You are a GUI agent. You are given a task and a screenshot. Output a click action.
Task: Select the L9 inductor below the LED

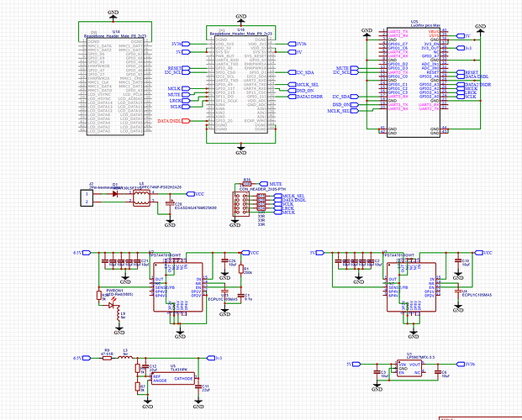(119, 313)
